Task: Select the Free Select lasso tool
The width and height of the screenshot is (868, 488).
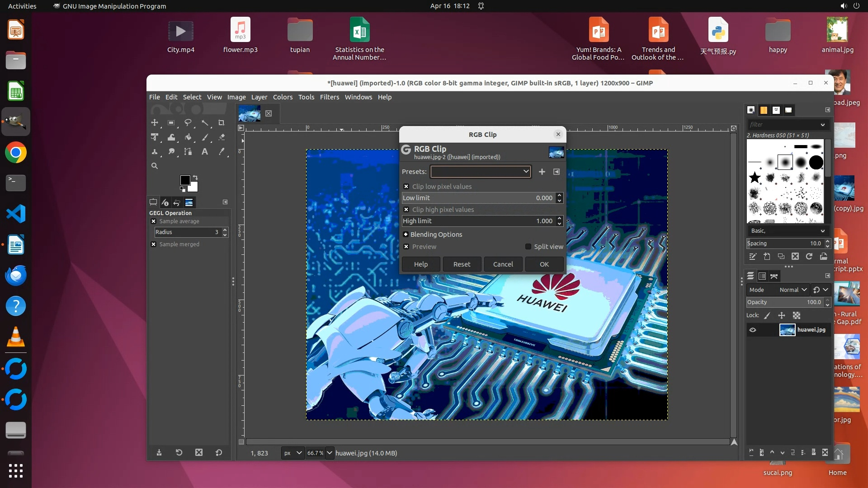Action: point(188,122)
